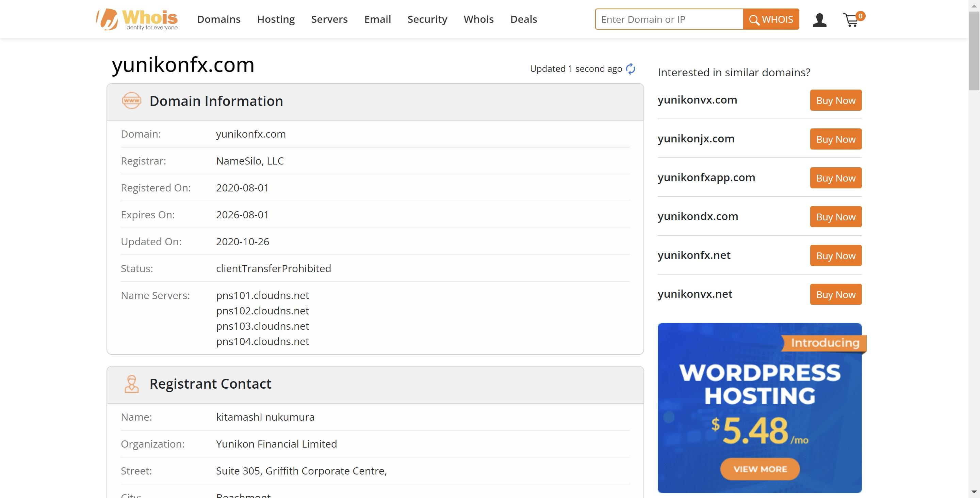
Task: Select the Whois navigation tab
Action: [x=478, y=19]
